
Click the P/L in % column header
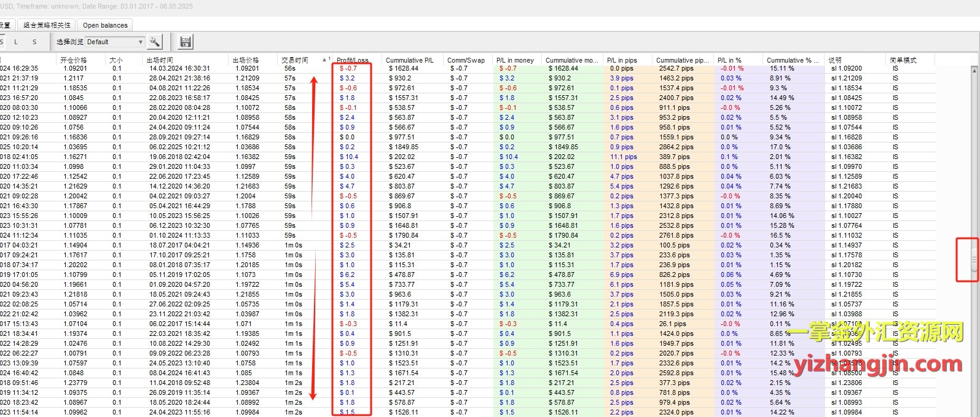click(729, 60)
